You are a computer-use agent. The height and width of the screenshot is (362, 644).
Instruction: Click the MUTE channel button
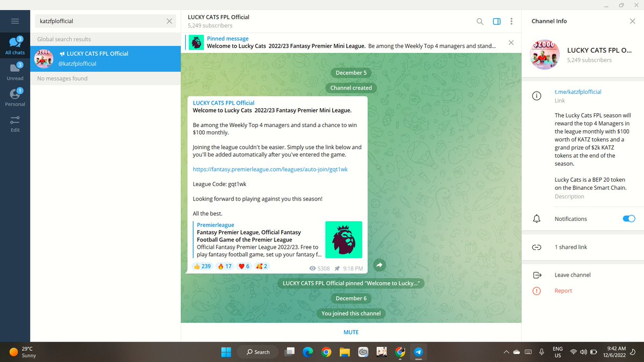[351, 332]
